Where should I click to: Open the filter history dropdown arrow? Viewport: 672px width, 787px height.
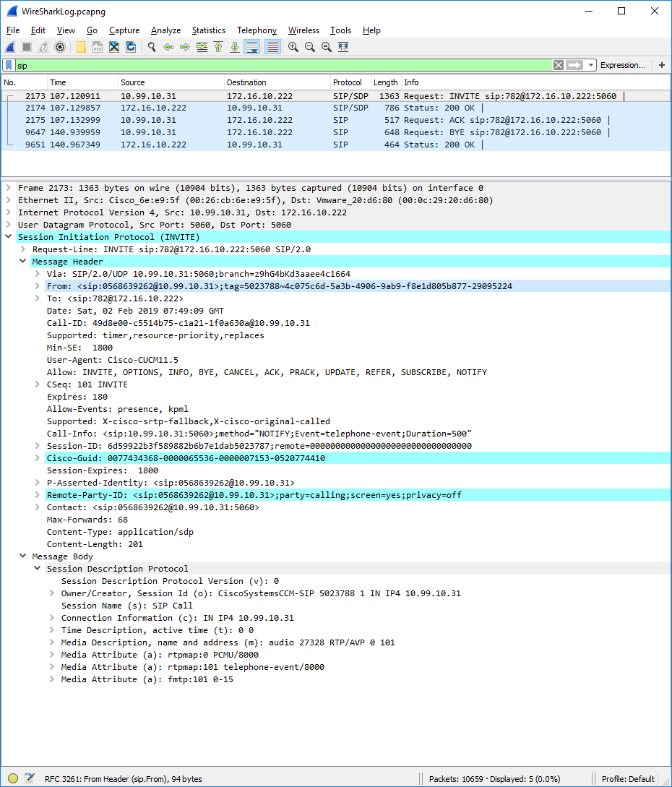[x=592, y=65]
